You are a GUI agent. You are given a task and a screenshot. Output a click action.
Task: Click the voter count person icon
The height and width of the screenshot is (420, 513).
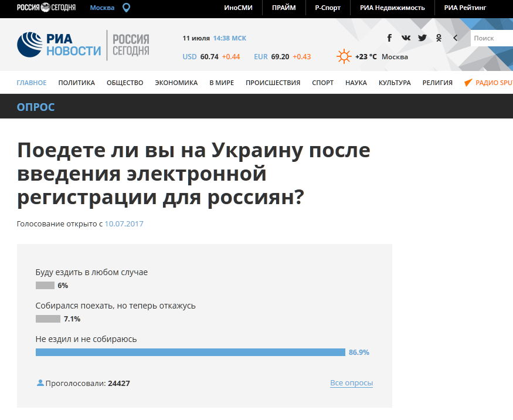[x=40, y=382]
